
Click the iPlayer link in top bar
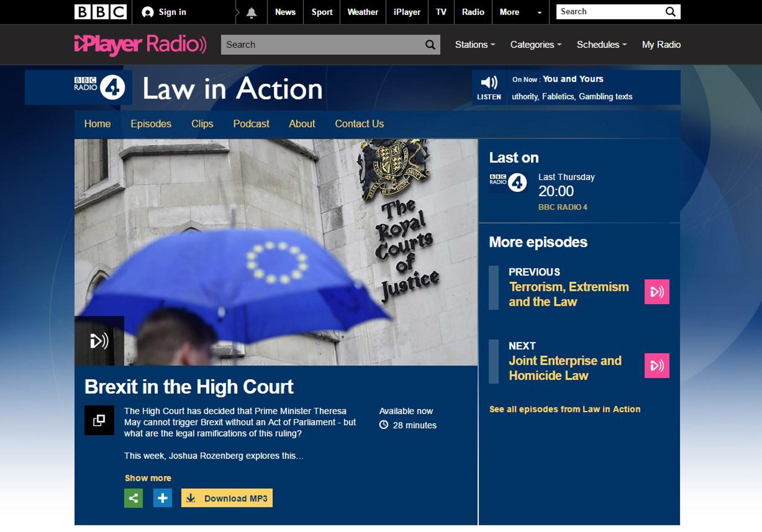click(407, 12)
